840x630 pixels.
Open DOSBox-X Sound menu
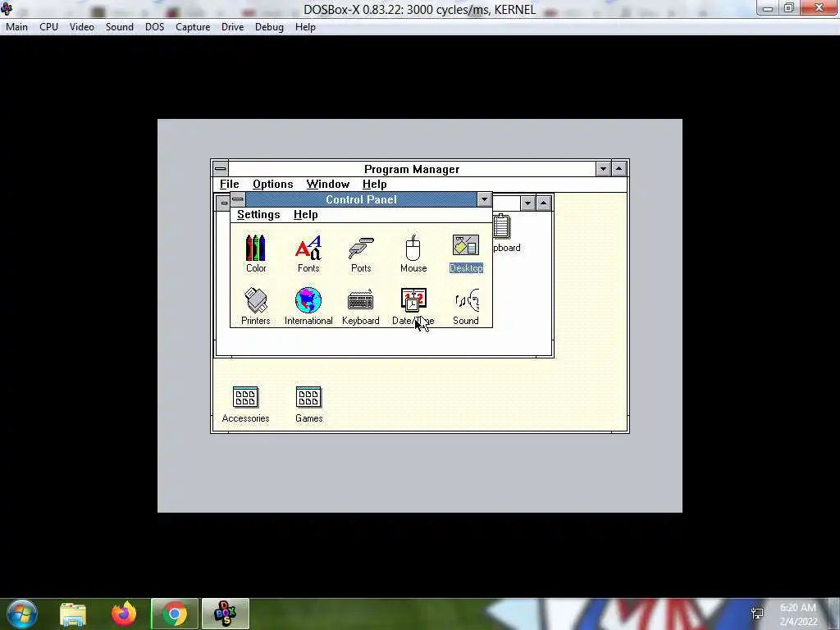[120, 27]
